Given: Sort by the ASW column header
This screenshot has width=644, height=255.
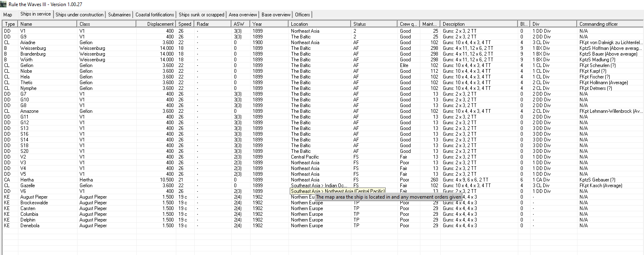Looking at the screenshot, I should tap(240, 24).
